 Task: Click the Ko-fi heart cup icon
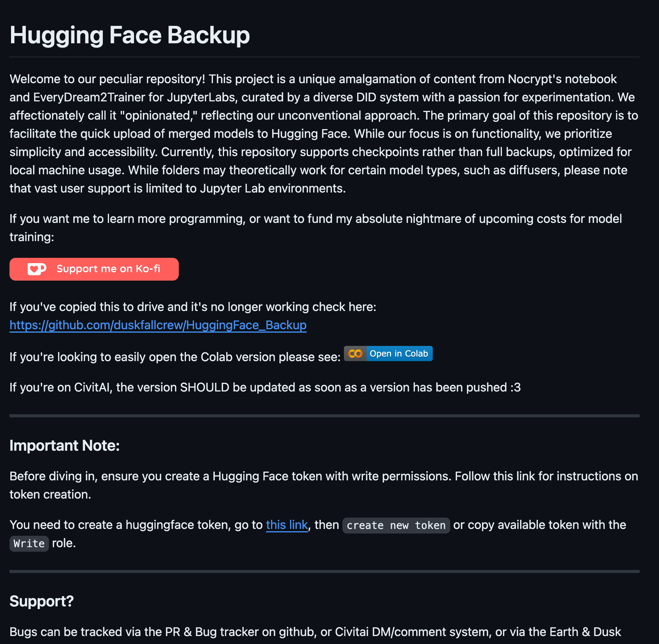tap(37, 269)
